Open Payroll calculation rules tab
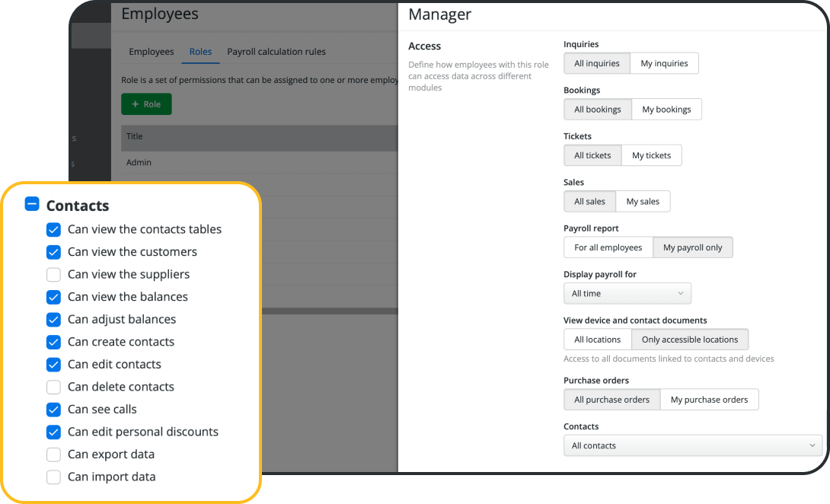Viewport: 830px width, 504px height. (276, 51)
